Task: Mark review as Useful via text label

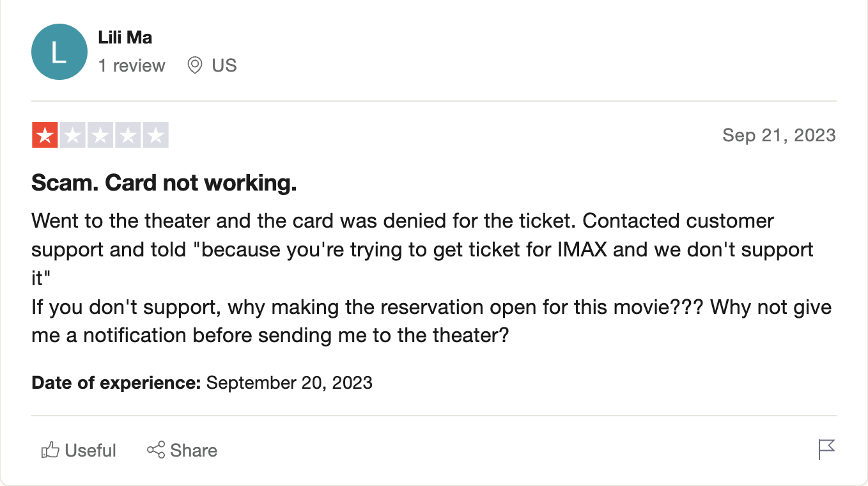Action: click(91, 451)
